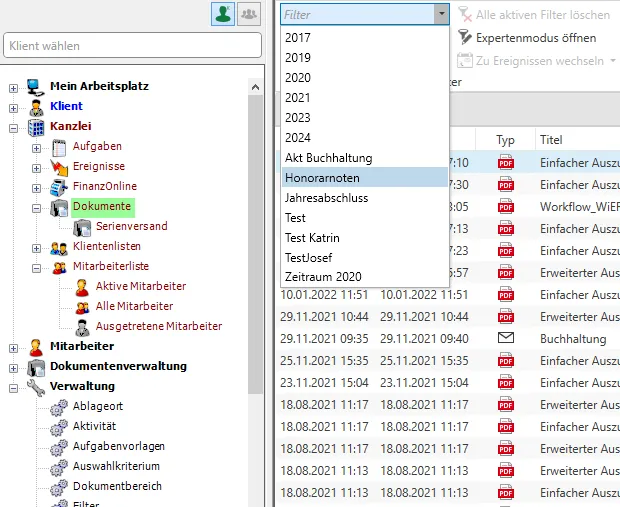
Task: Open the Zu Ereignissen wechseln dropdown arrow
Action: pyautogui.click(x=613, y=61)
